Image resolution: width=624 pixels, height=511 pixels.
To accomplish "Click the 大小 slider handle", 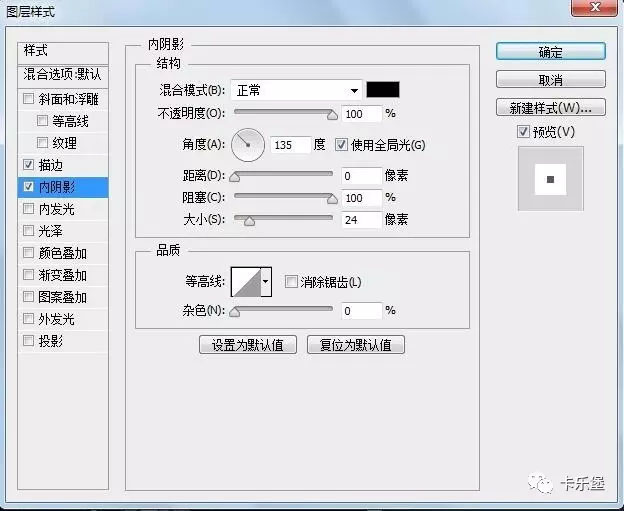I will 250,221.
